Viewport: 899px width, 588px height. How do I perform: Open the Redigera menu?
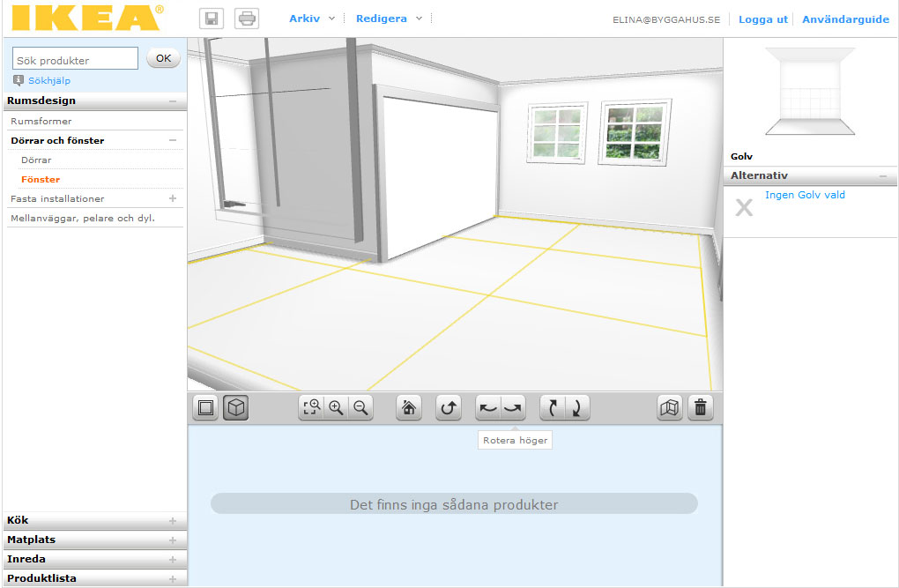point(389,19)
